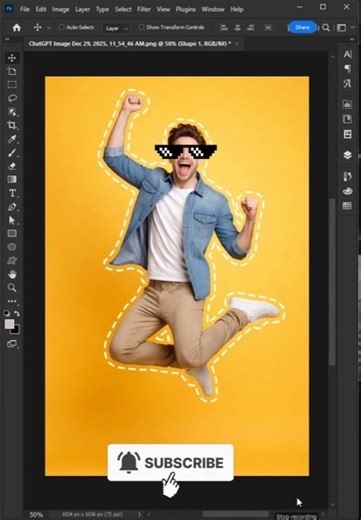Swap foreground and background colors

click(x=17, y=313)
